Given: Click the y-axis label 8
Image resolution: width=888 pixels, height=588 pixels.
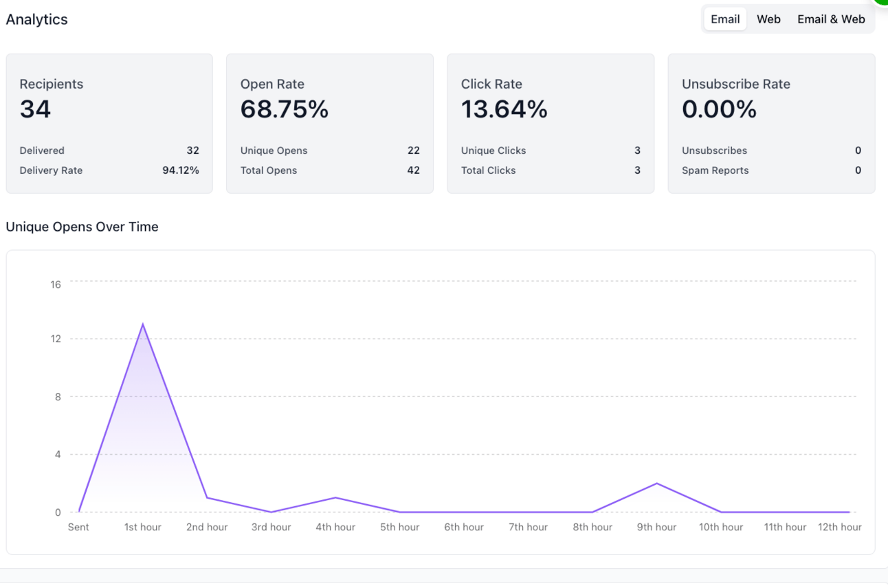Looking at the screenshot, I should (58, 396).
